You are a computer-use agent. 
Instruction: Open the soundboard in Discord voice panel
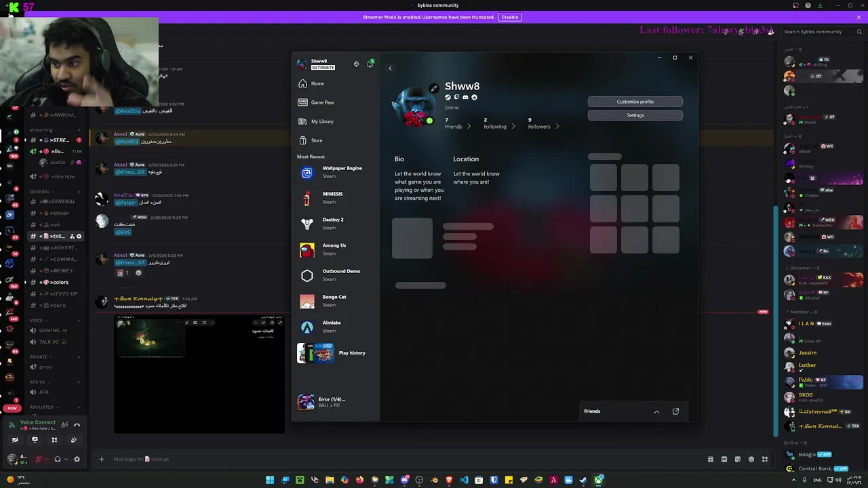click(x=74, y=440)
